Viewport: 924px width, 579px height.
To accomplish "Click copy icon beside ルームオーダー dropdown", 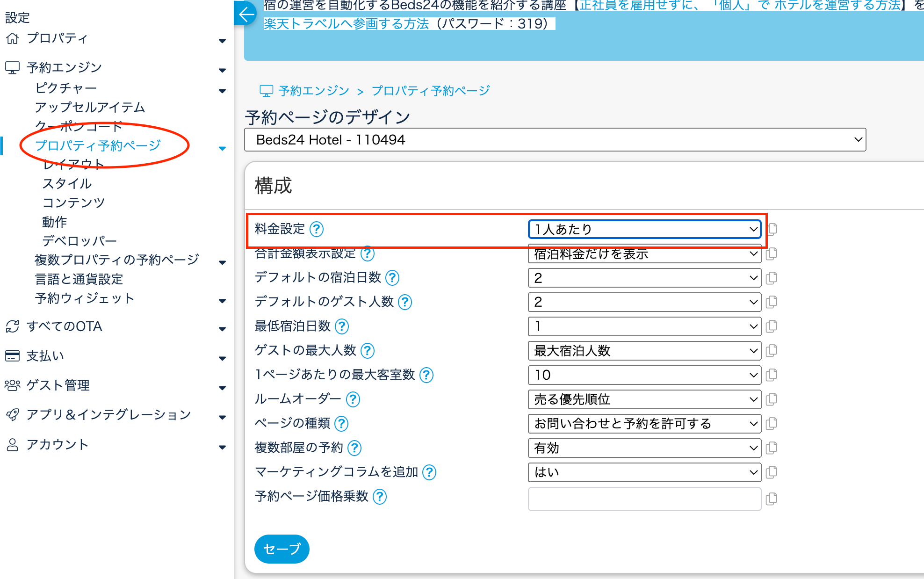I will [x=772, y=399].
